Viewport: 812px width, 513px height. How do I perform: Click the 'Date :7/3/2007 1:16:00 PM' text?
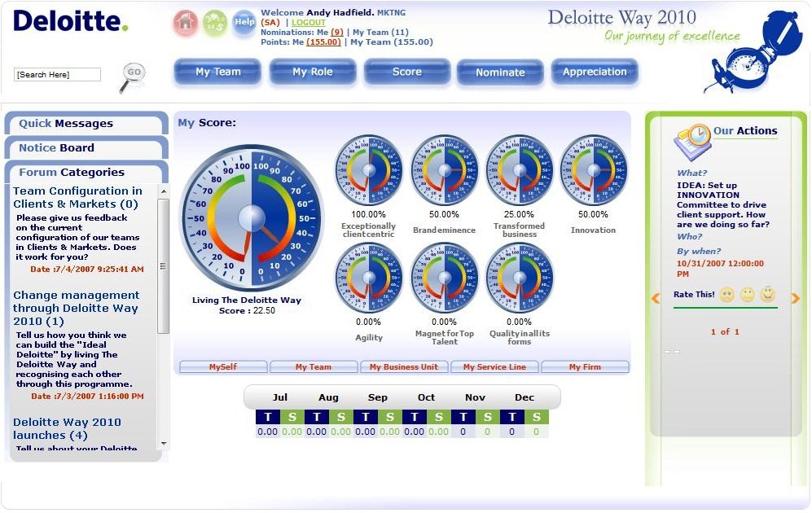pyautogui.click(x=87, y=397)
